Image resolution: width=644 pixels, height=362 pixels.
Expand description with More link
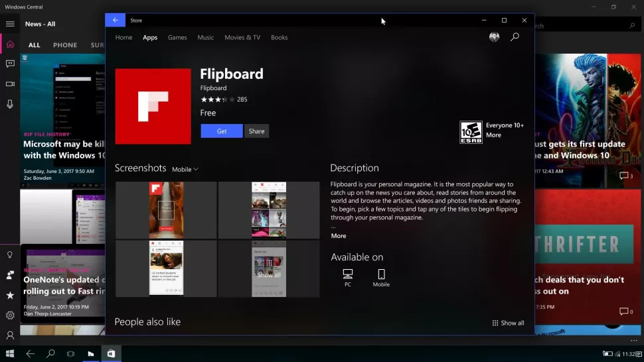coord(339,236)
